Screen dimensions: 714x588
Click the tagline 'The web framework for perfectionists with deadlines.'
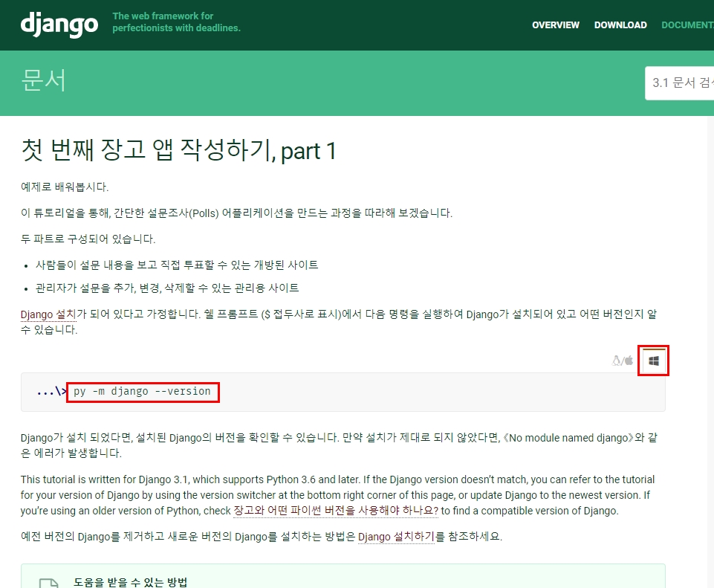pyautogui.click(x=176, y=22)
